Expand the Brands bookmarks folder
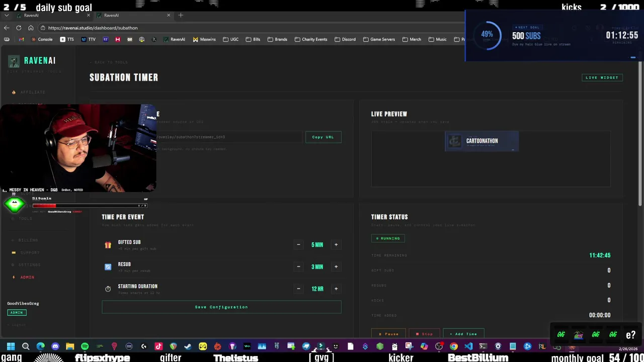 point(277,39)
